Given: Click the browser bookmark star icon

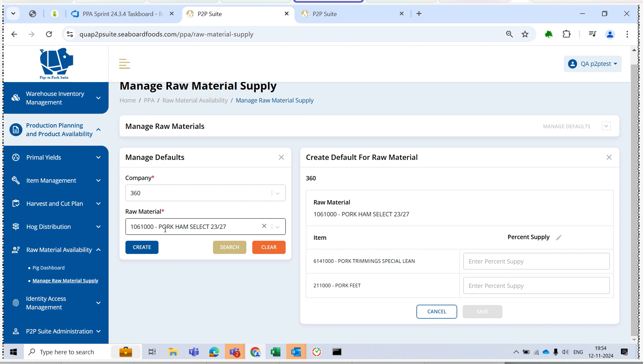Looking at the screenshot, I should (525, 34).
